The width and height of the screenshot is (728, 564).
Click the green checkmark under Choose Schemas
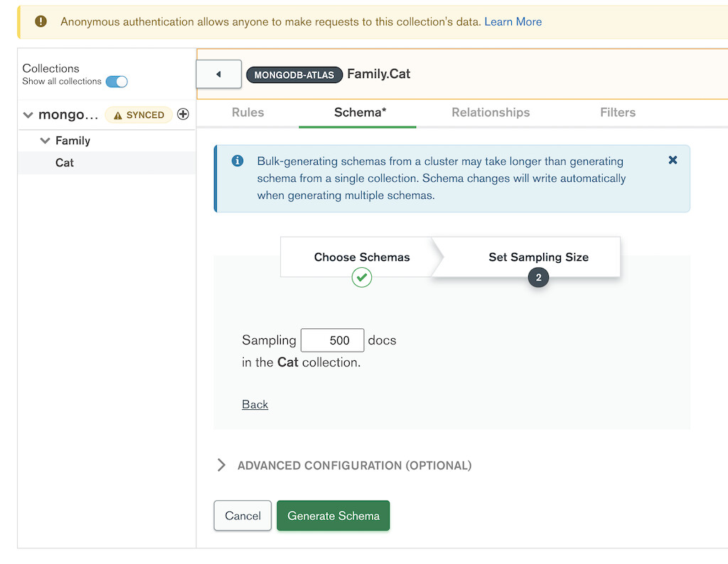[362, 277]
